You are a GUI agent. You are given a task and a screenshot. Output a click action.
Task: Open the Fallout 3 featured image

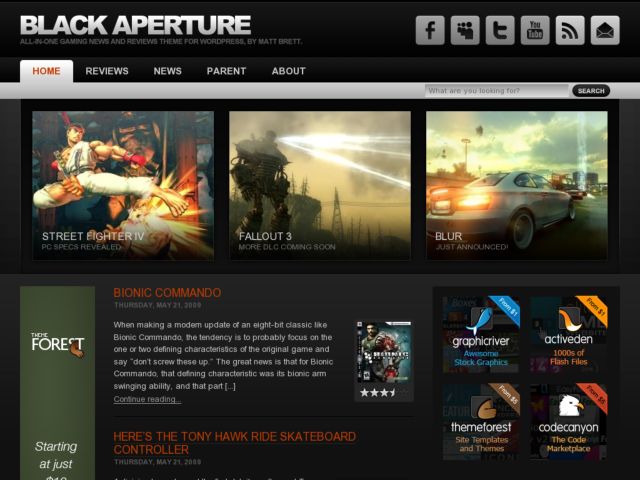[x=320, y=185]
